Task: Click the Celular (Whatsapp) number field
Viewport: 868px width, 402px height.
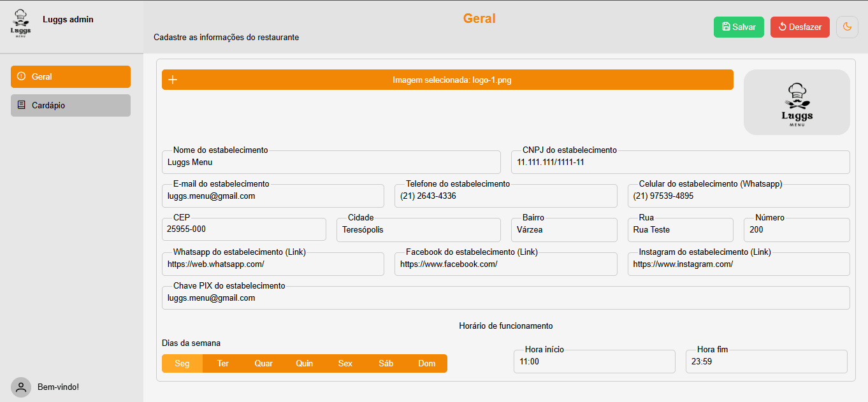Action: 739,196
